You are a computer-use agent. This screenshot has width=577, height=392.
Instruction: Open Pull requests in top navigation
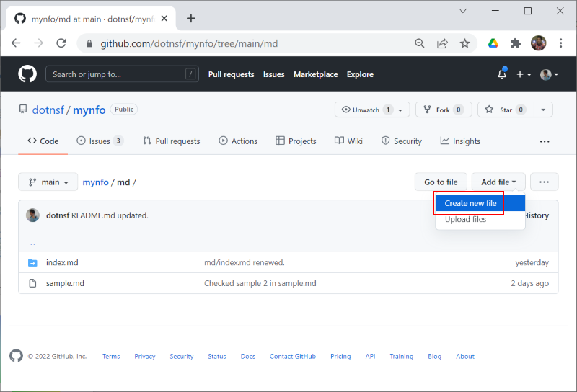[231, 74]
